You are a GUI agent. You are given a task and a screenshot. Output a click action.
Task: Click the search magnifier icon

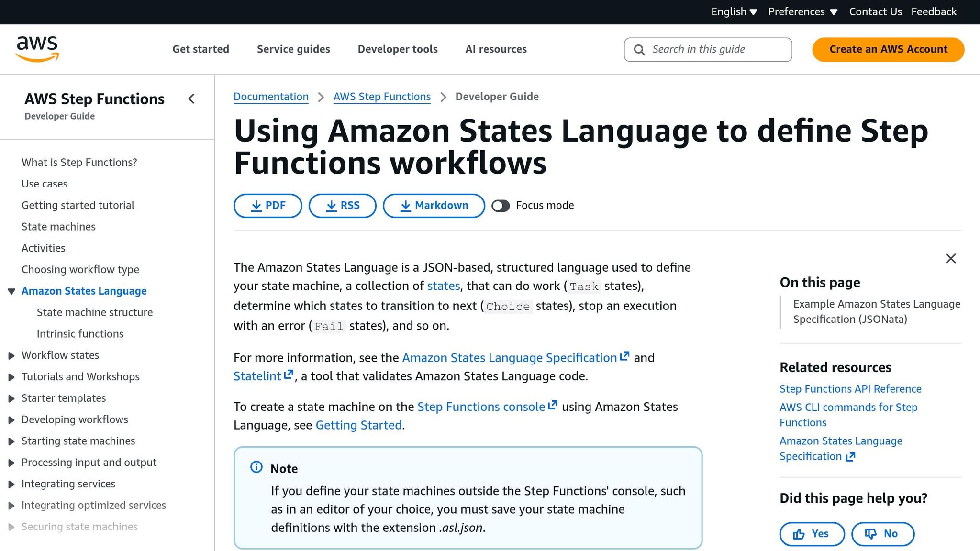point(639,50)
